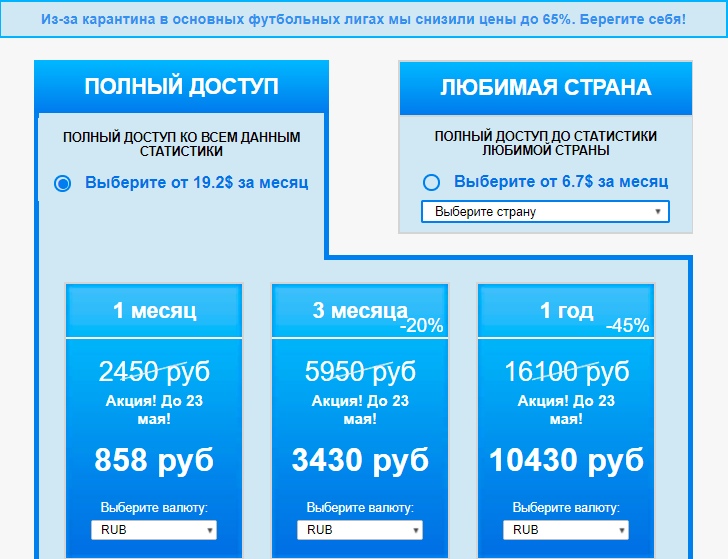728x559 pixels.
Task: Click the crossed-out 5950 руб old price
Action: 360,372
